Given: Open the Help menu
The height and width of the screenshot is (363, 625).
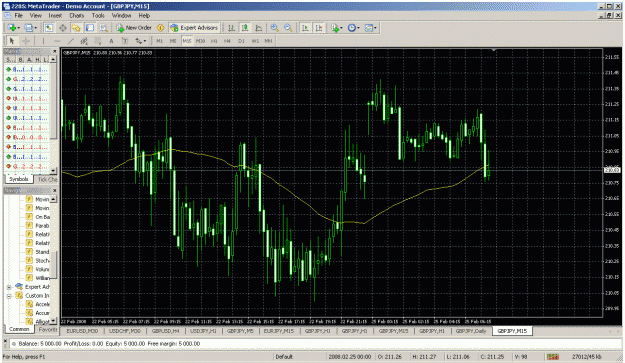Looking at the screenshot, I should tap(144, 16).
